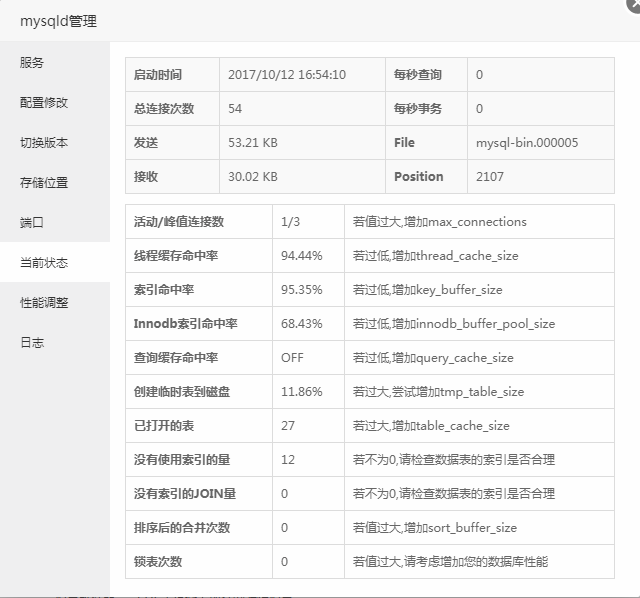This screenshot has width=640, height=598.
Task: Select Innodb hit rate 68.43%
Action: [x=302, y=323]
